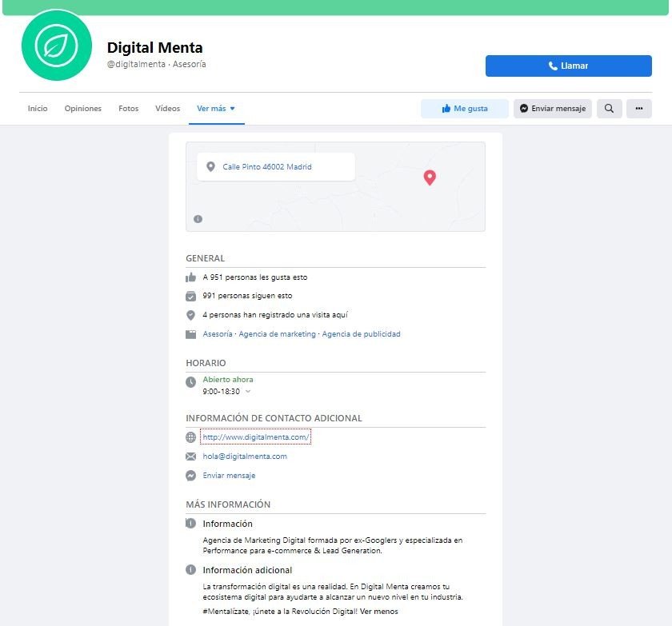Click the A 951 personas les gusta text
The width and height of the screenshot is (672, 626).
click(255, 277)
